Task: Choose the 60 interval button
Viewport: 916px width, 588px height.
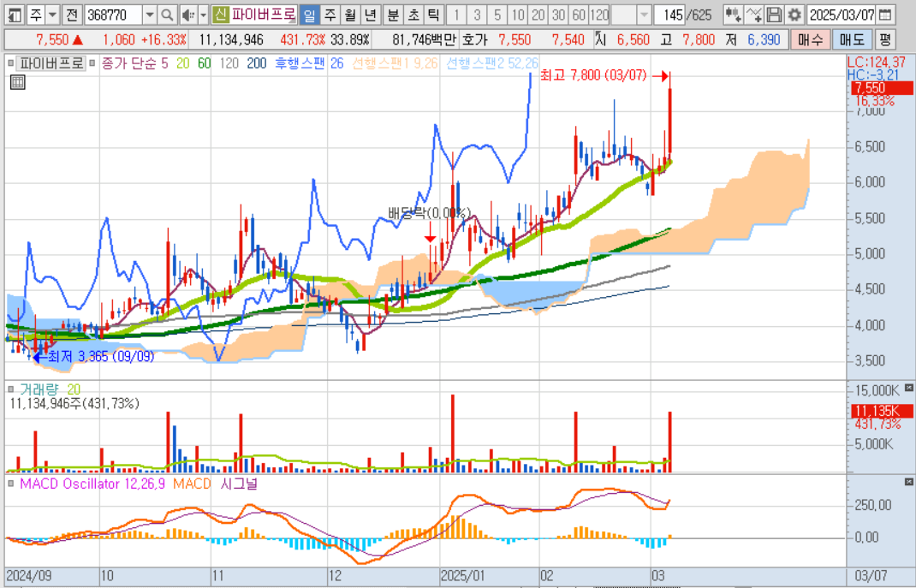Action: (579, 15)
